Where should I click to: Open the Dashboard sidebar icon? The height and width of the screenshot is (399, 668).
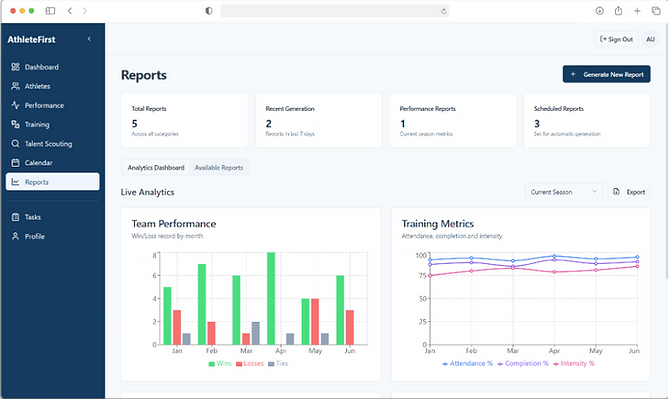point(15,67)
